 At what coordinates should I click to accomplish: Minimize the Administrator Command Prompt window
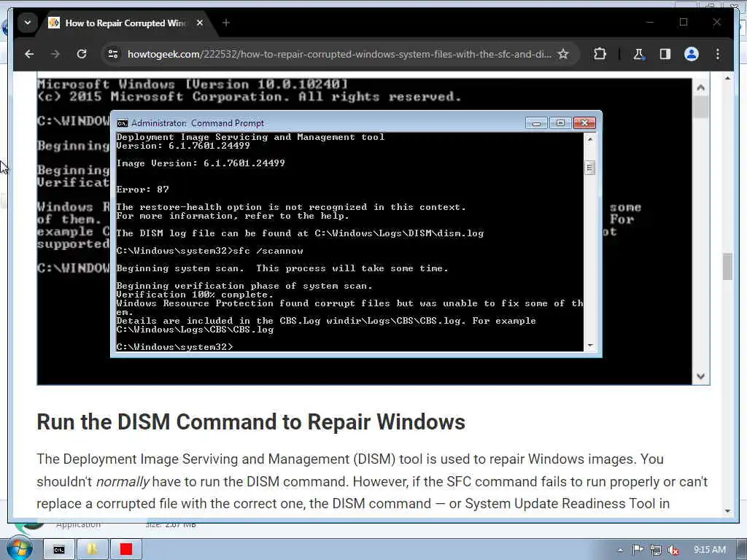(536, 123)
